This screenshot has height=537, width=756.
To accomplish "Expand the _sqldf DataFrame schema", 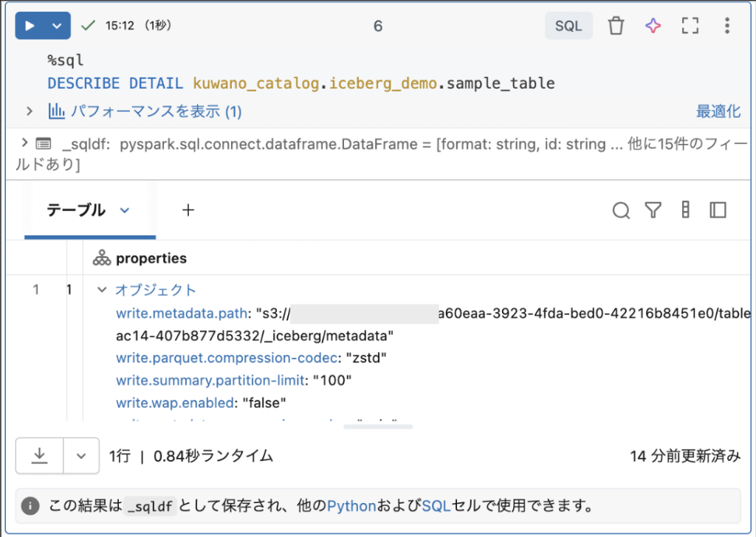I will [x=24, y=143].
